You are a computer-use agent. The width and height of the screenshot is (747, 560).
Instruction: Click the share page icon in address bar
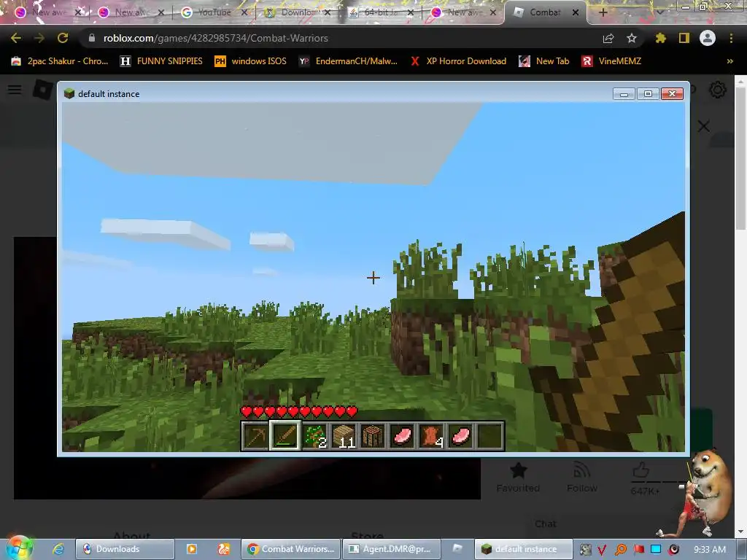coord(608,38)
